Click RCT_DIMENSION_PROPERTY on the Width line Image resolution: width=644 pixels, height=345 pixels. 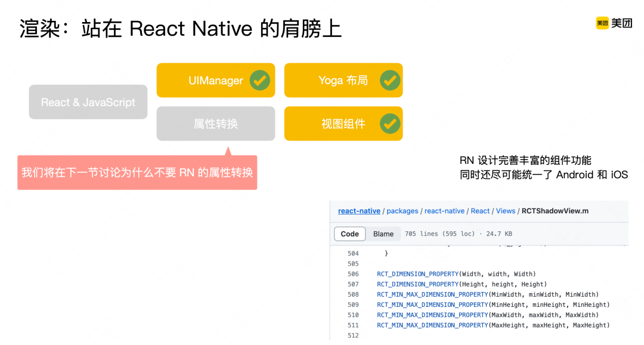coord(417,274)
